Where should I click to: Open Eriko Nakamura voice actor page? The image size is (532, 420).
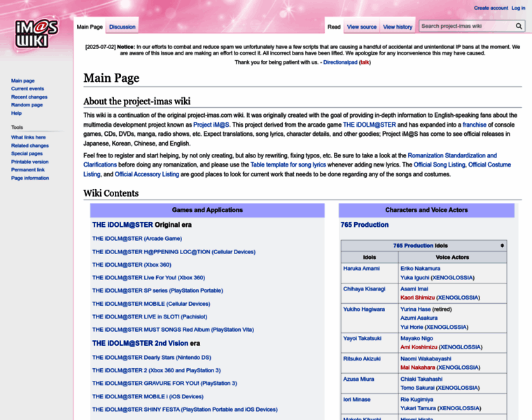coord(420,269)
